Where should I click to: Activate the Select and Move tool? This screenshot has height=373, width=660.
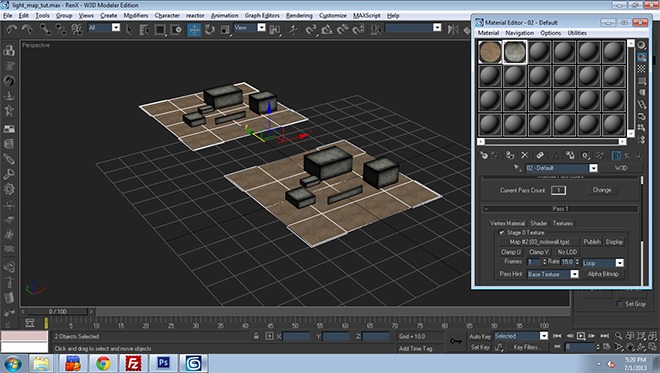[x=194, y=30]
